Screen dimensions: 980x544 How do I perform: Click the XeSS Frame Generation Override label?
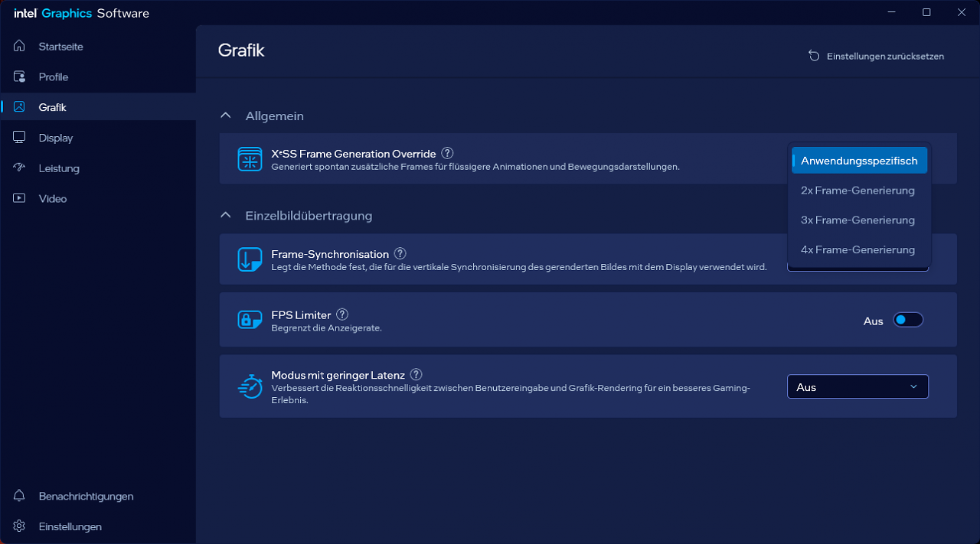click(354, 153)
